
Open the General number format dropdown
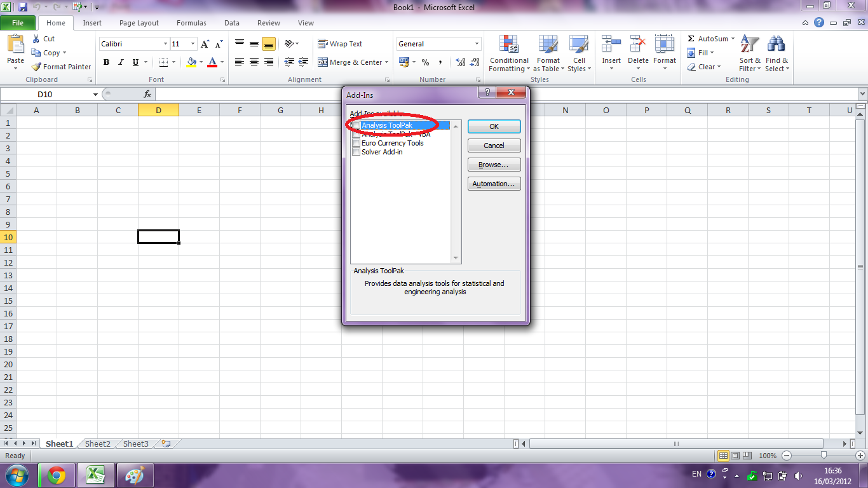coord(477,44)
